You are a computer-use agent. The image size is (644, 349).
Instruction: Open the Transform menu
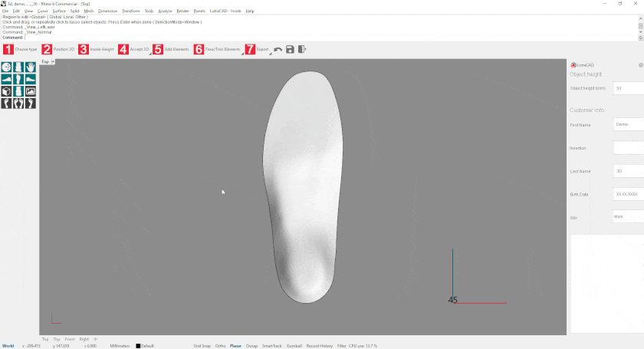tap(130, 11)
